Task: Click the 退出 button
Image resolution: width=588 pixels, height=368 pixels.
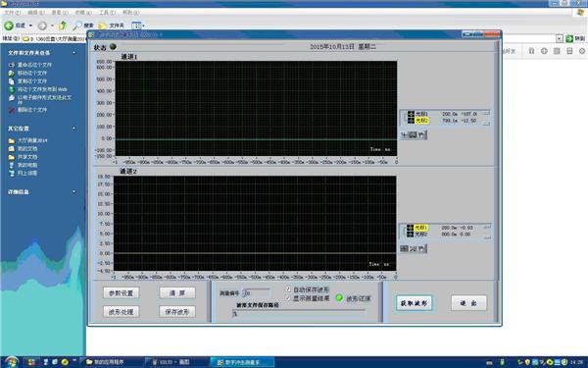Action: coord(468,303)
